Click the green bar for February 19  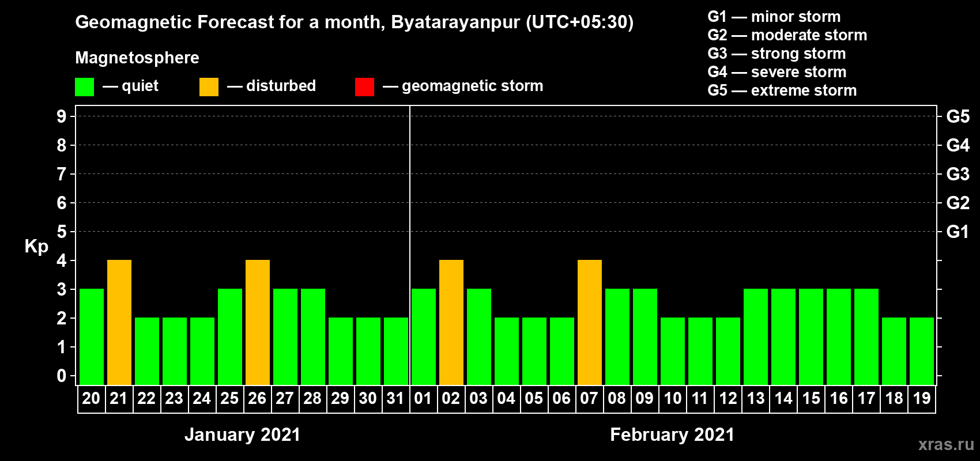[x=922, y=351]
